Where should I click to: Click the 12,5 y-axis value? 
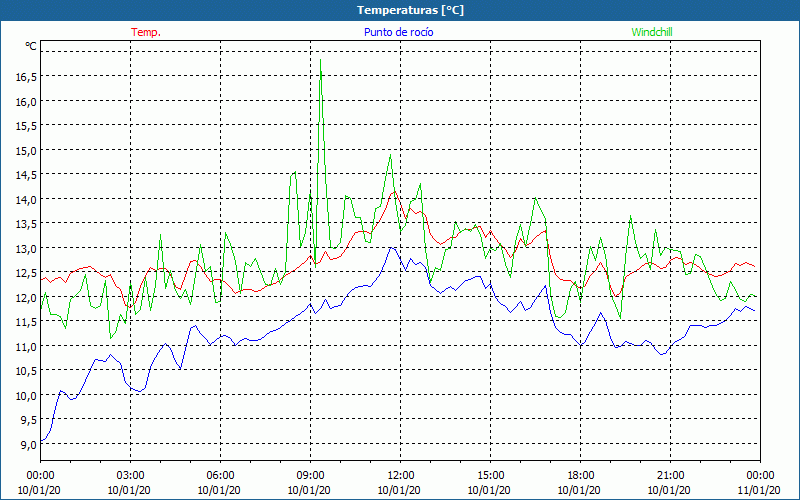[27, 272]
